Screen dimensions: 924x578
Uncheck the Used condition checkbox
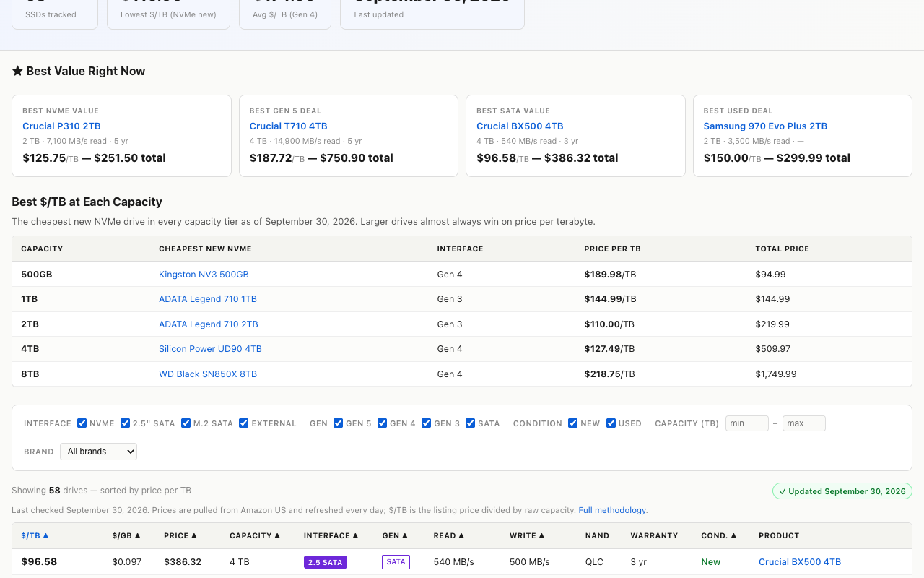[611, 423]
